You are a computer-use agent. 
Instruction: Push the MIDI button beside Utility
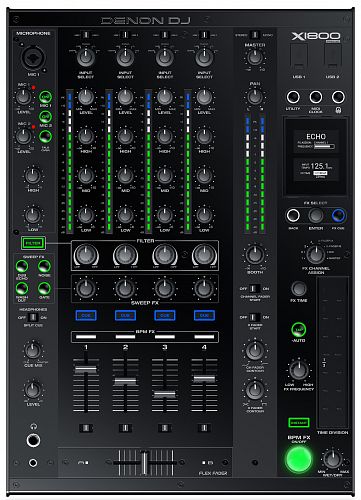316,97
